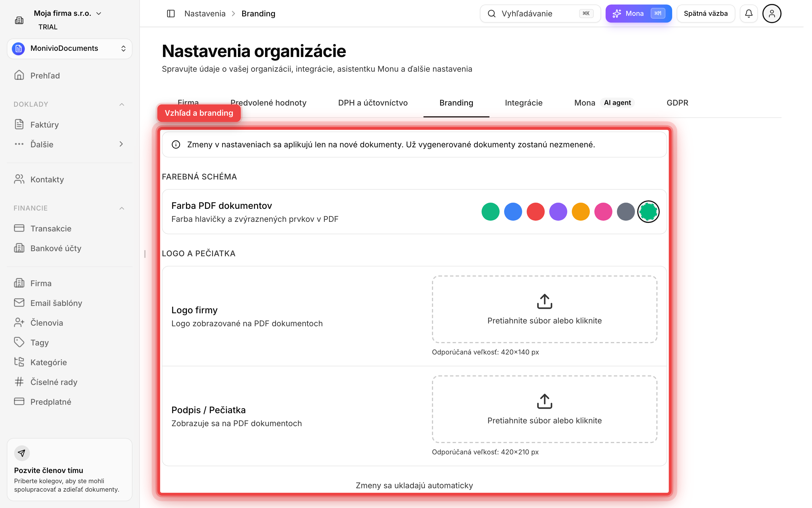Open Email šablóny in the sidebar
Viewport: 812px width, 508px height.
[69, 303]
